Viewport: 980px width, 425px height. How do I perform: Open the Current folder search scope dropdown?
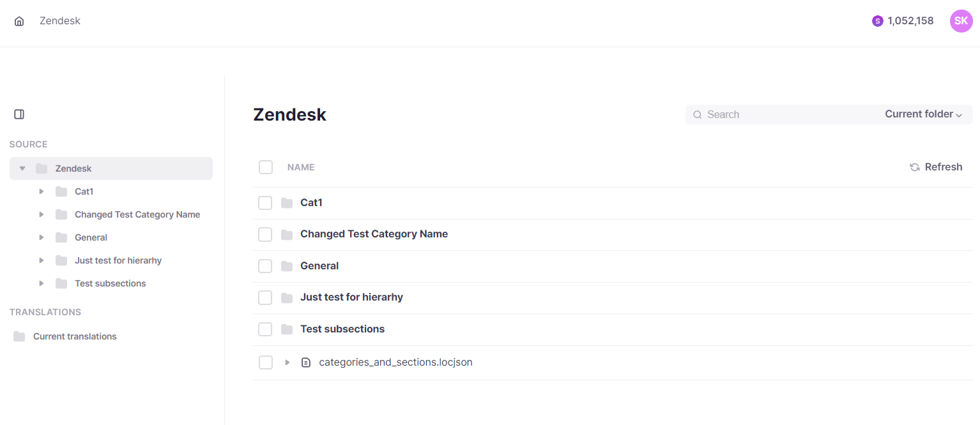click(x=923, y=114)
